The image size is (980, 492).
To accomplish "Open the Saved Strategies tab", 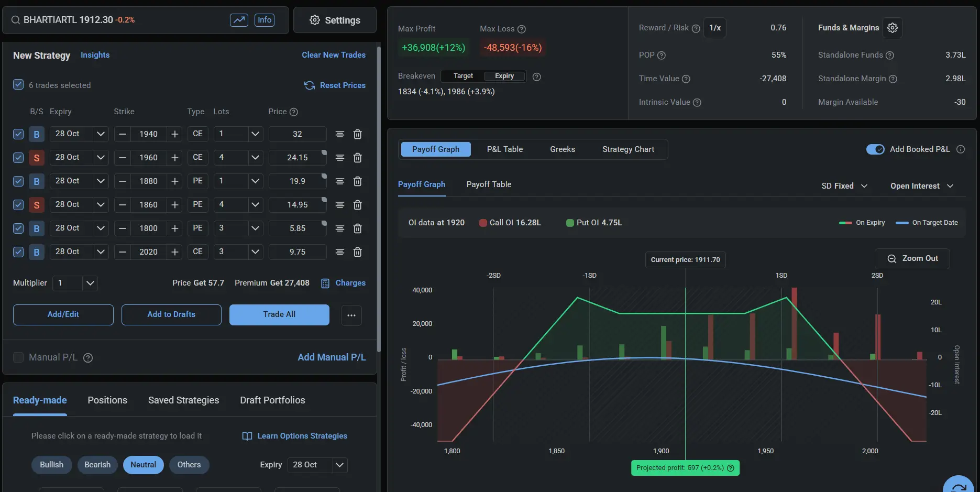I will point(183,400).
